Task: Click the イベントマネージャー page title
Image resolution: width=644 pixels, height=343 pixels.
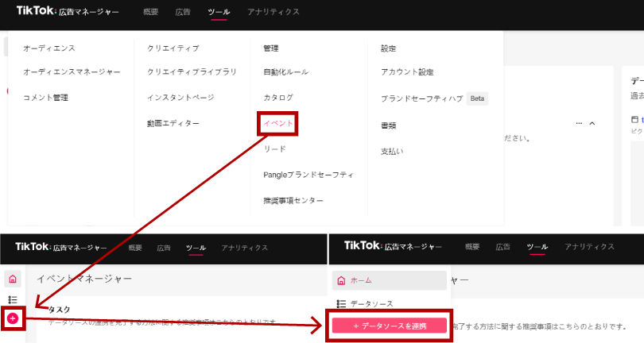Action: coord(84,279)
